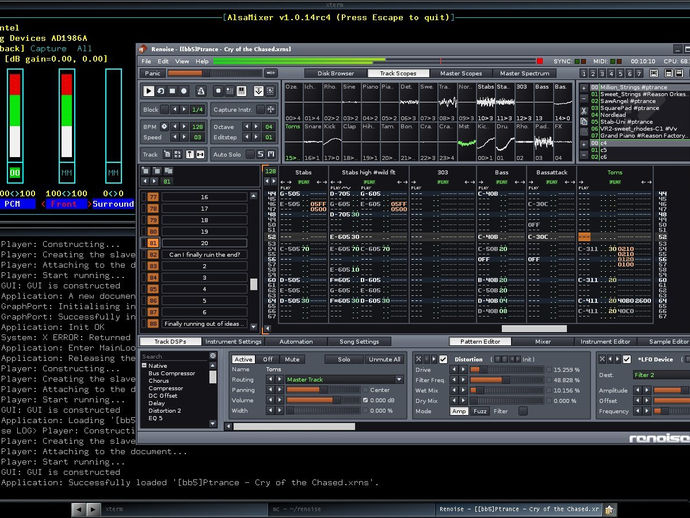
Task: Click the Track copy icon
Action: (167, 154)
